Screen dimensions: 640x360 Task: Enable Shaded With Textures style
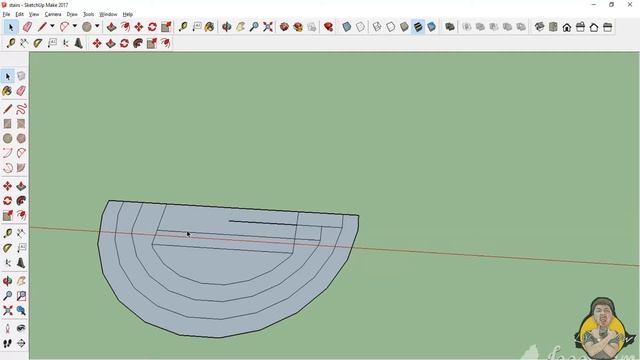tap(418, 27)
